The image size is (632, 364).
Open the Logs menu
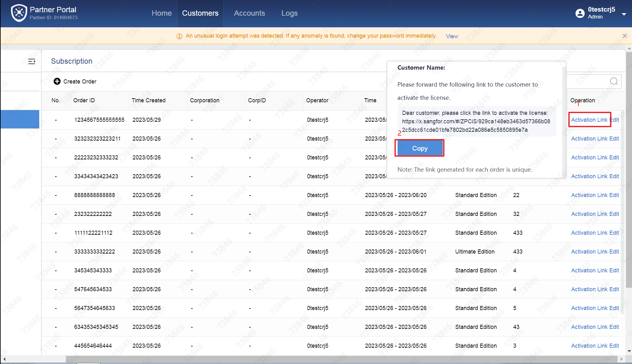pos(289,13)
